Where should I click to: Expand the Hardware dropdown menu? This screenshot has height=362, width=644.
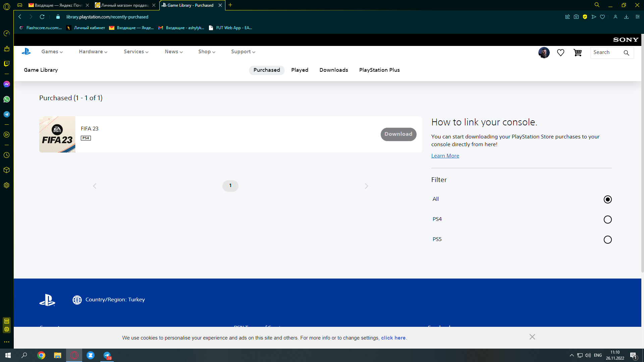tap(93, 52)
